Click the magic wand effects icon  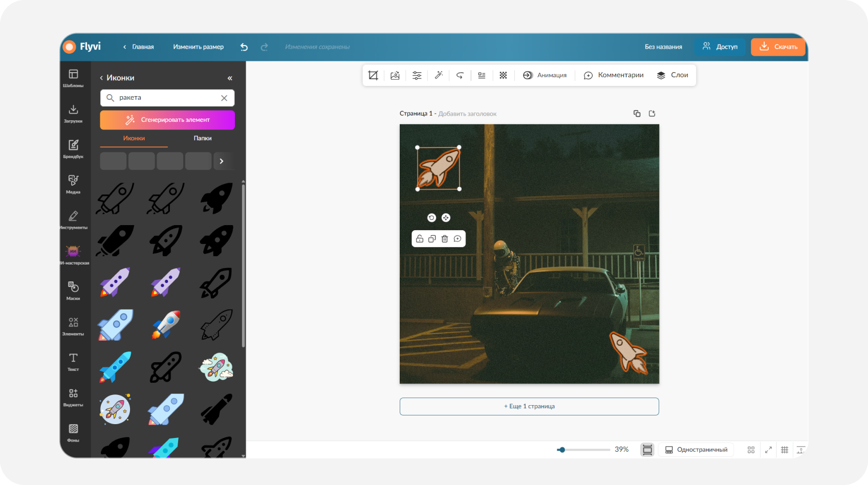coord(439,75)
